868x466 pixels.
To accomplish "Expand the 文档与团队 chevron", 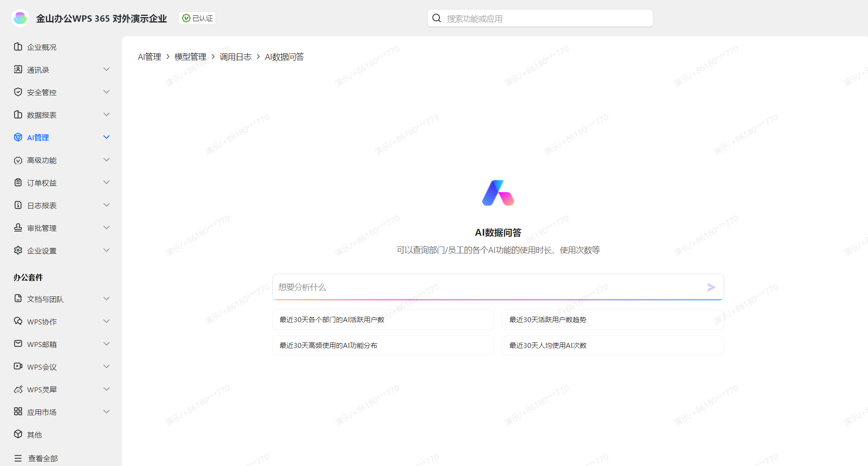I will coord(107,299).
